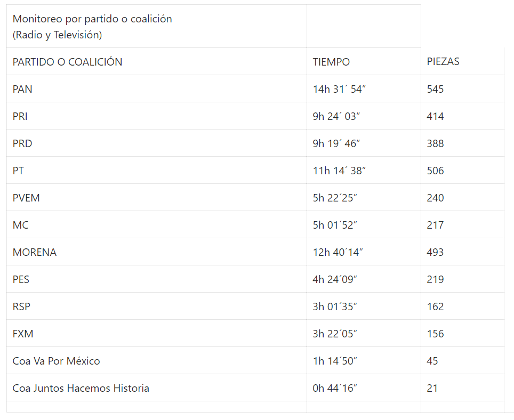Click PAN's time value 14h 31´ 54″

339,89
